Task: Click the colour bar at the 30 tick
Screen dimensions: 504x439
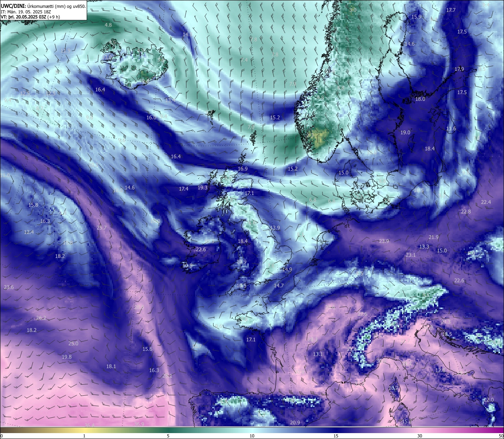Action: 420,430
